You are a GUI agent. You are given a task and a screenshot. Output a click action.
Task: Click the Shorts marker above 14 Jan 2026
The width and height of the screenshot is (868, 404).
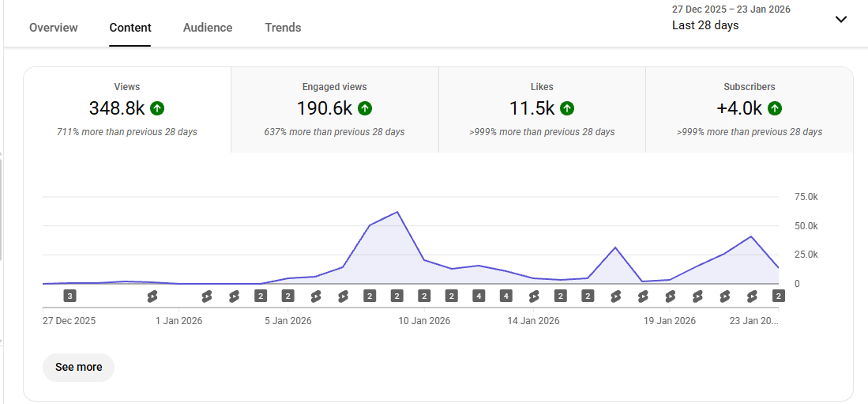click(x=533, y=296)
